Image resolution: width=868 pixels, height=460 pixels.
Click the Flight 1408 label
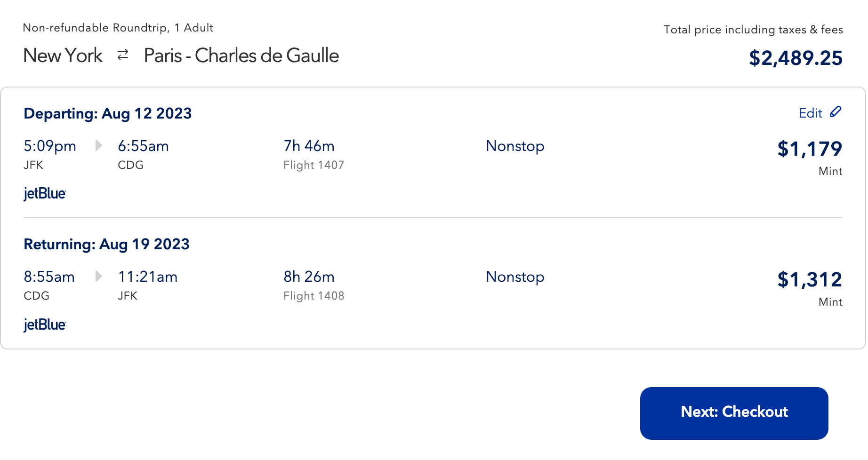click(x=313, y=296)
